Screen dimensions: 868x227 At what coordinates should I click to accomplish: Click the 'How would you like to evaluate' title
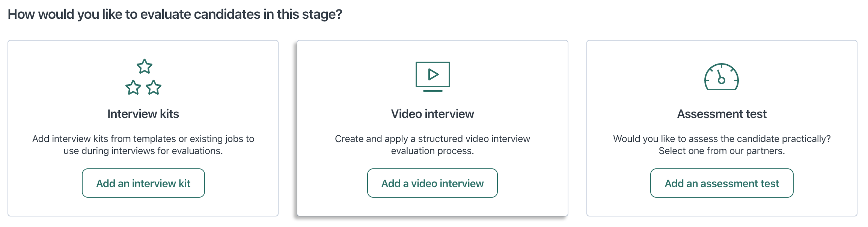coord(175,14)
